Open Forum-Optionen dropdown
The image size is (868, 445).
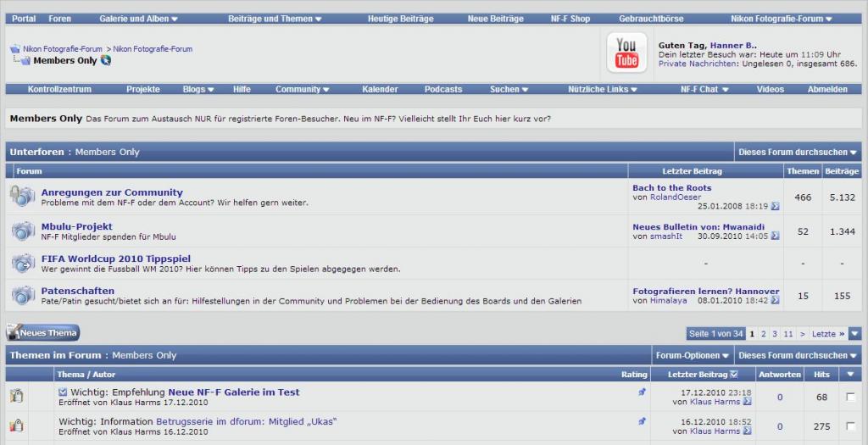[x=693, y=356]
